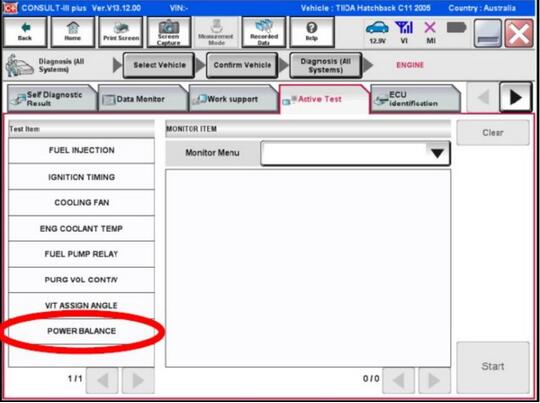Select V/T ASSIGN ANGLE test item
Viewport: 540px width, 403px height.
(x=81, y=306)
